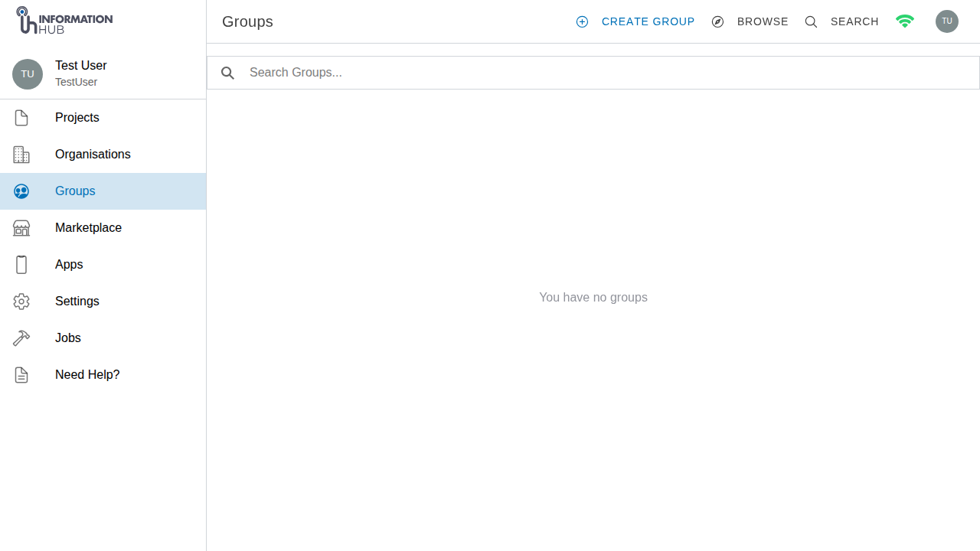Click the Need Help document icon

click(21, 375)
